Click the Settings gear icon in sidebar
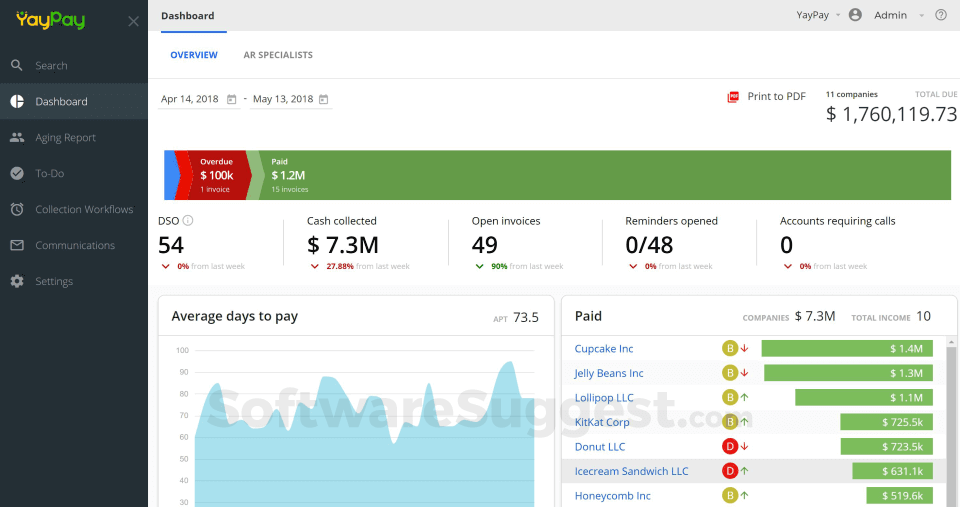Viewport: 960px width, 507px height. pos(17,282)
